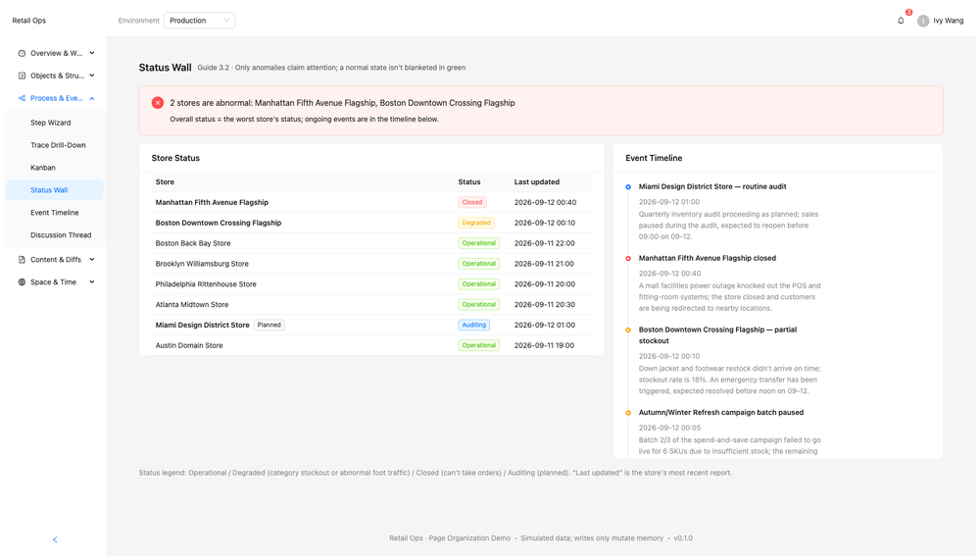
Task: Click the Planned tag beside Miami store
Action: [x=269, y=325]
